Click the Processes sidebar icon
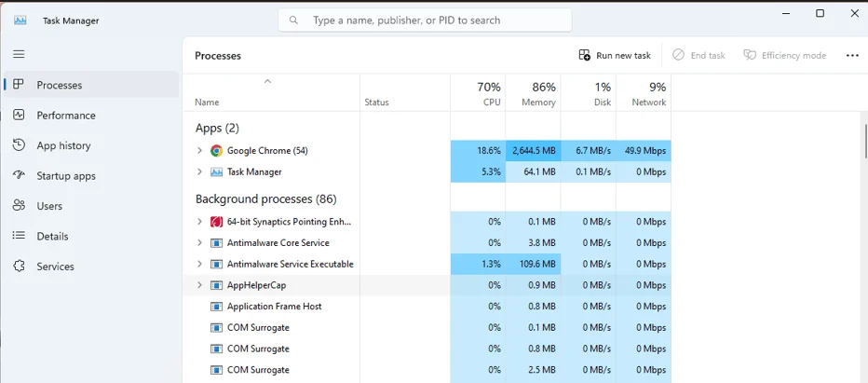Image resolution: width=868 pixels, height=383 pixels. click(x=19, y=85)
